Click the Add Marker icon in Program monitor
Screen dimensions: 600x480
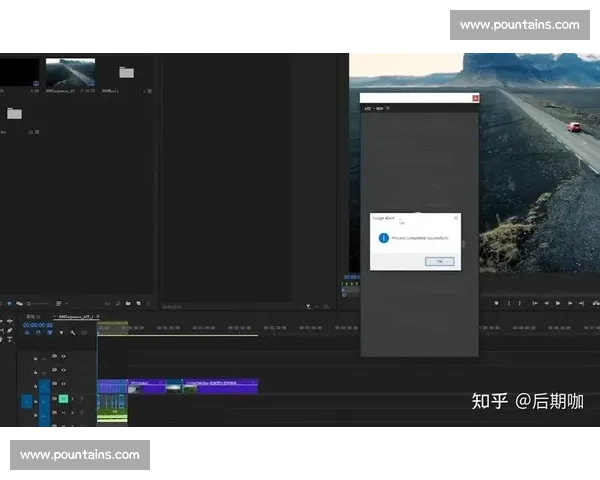coord(496,303)
